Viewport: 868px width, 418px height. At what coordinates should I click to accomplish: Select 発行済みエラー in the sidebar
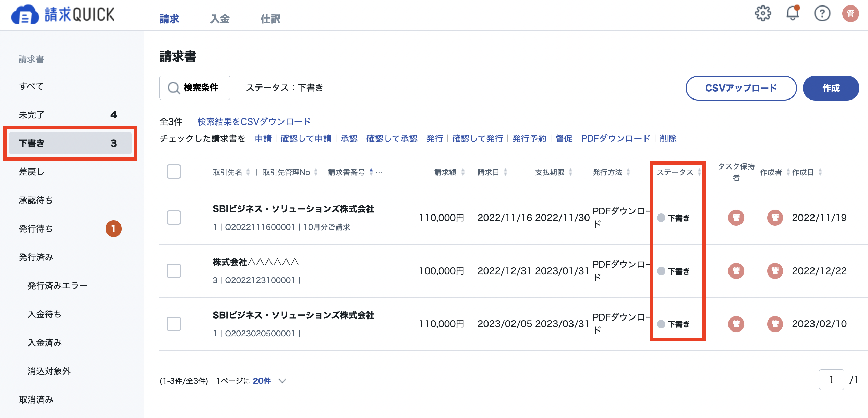click(x=70, y=286)
